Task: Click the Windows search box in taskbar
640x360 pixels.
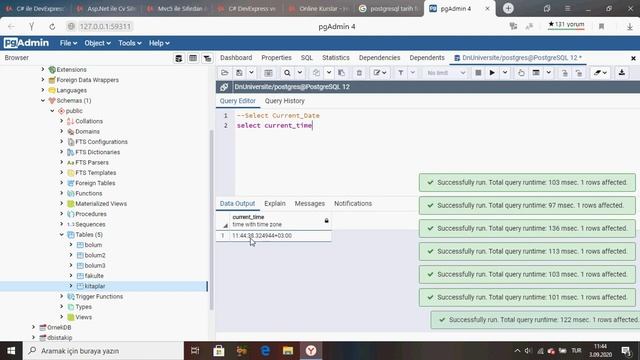Action: click(103, 351)
